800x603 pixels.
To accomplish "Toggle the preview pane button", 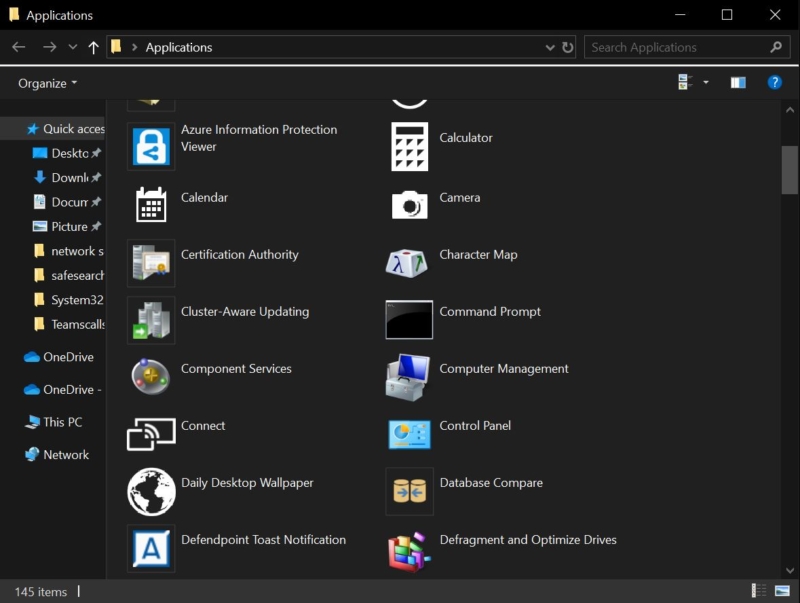I will click(738, 82).
